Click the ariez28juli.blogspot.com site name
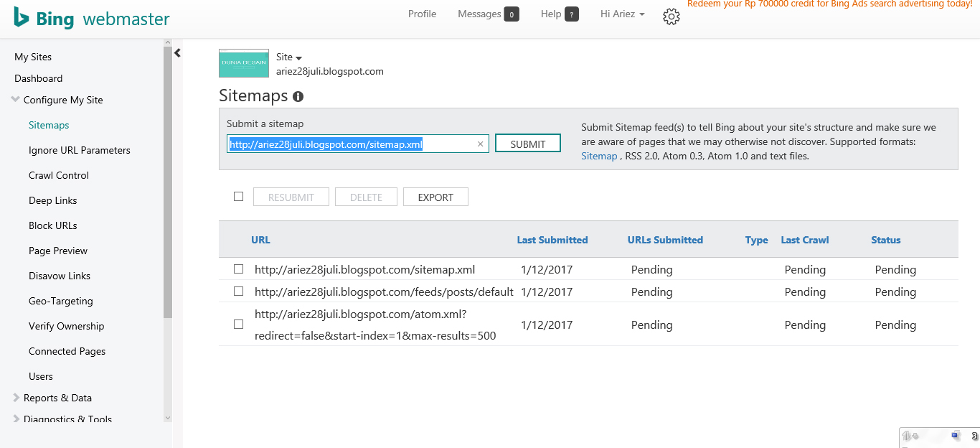Viewport: 980px width, 448px height. point(330,71)
